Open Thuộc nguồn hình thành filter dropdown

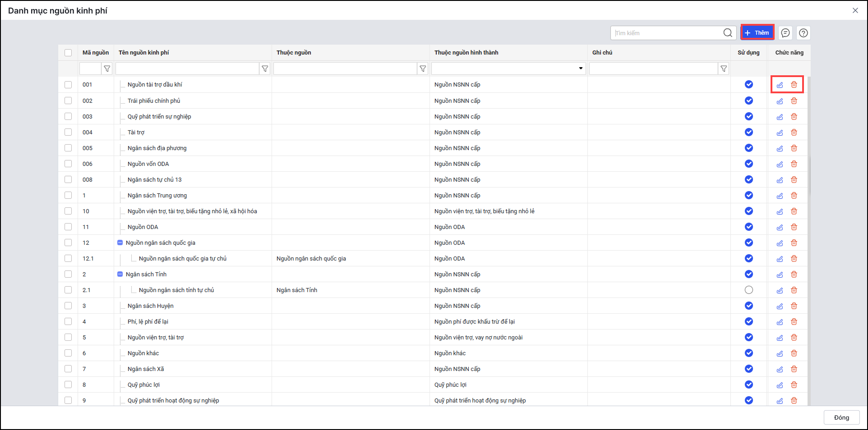[x=580, y=69]
